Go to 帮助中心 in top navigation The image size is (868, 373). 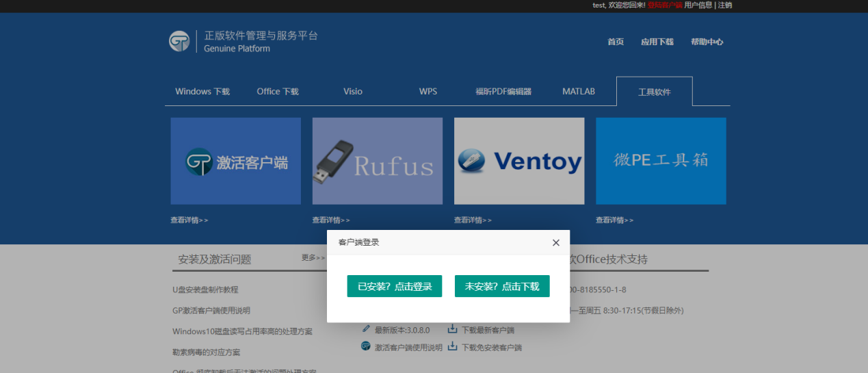click(707, 42)
